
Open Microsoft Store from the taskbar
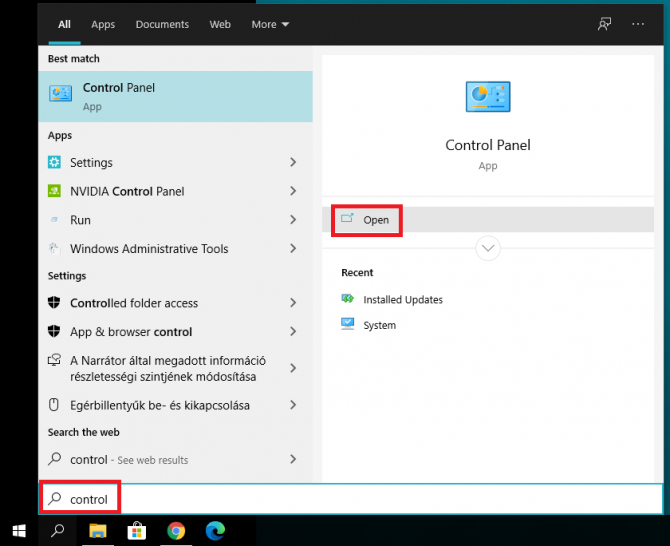pos(137,531)
